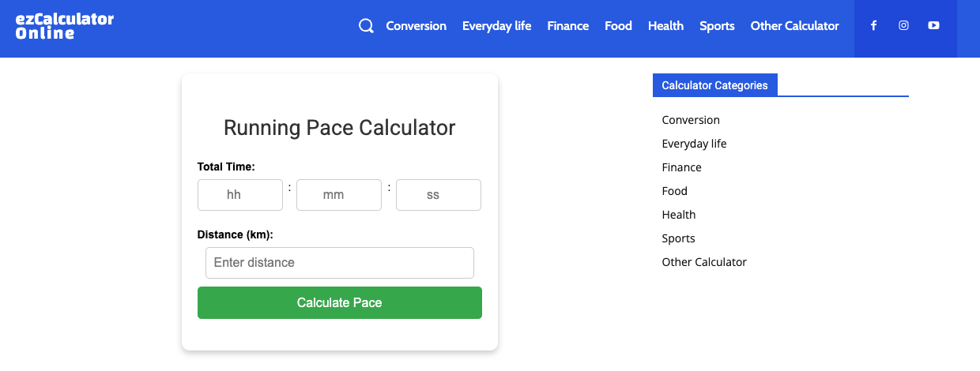Screen dimensions: 980x371
Task: Click the Enter distance input box
Action: [x=340, y=263]
